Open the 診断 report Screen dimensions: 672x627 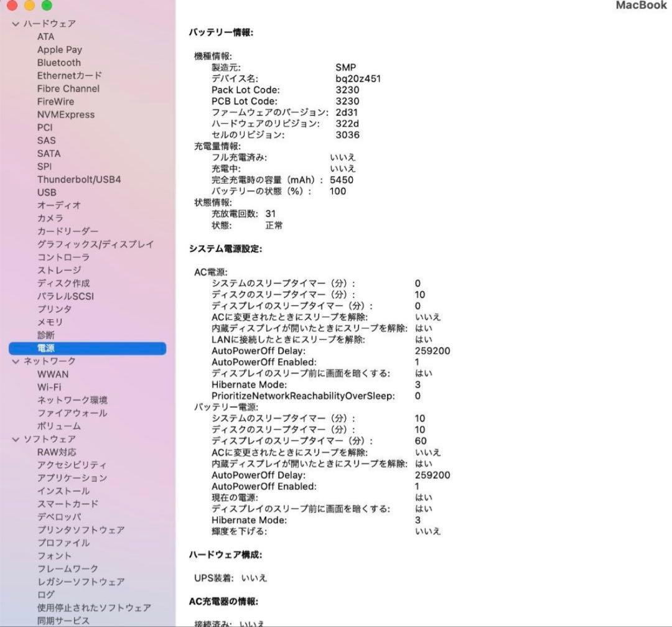47,335
